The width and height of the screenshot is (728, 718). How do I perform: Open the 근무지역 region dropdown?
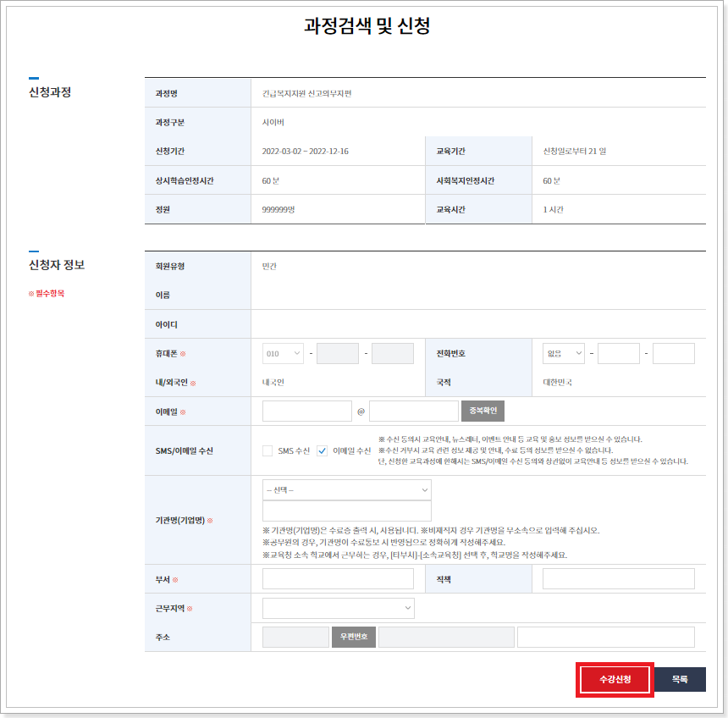(338, 608)
